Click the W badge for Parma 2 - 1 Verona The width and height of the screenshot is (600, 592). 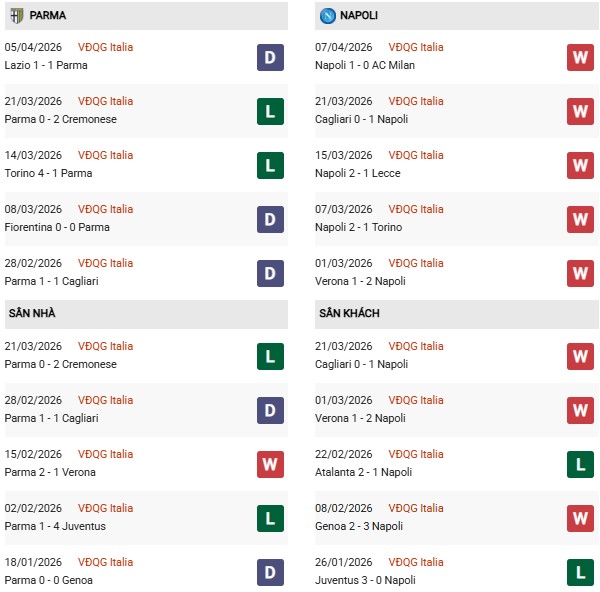click(x=270, y=464)
